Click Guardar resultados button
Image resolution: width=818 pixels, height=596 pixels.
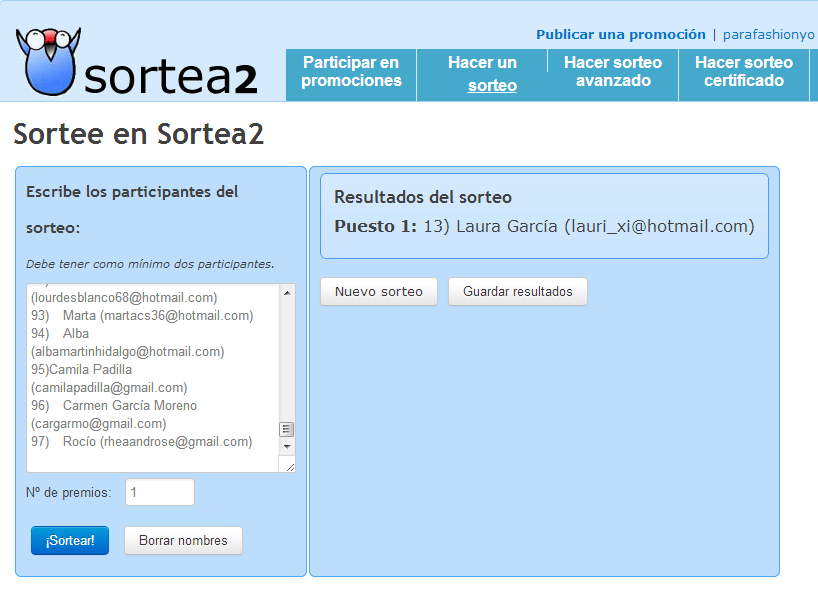coord(518,292)
